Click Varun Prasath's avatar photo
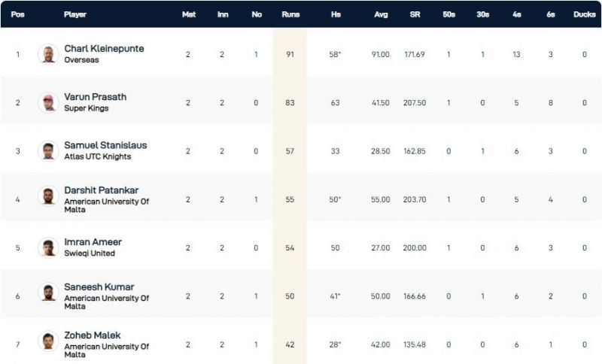602x364 pixels. [48, 102]
